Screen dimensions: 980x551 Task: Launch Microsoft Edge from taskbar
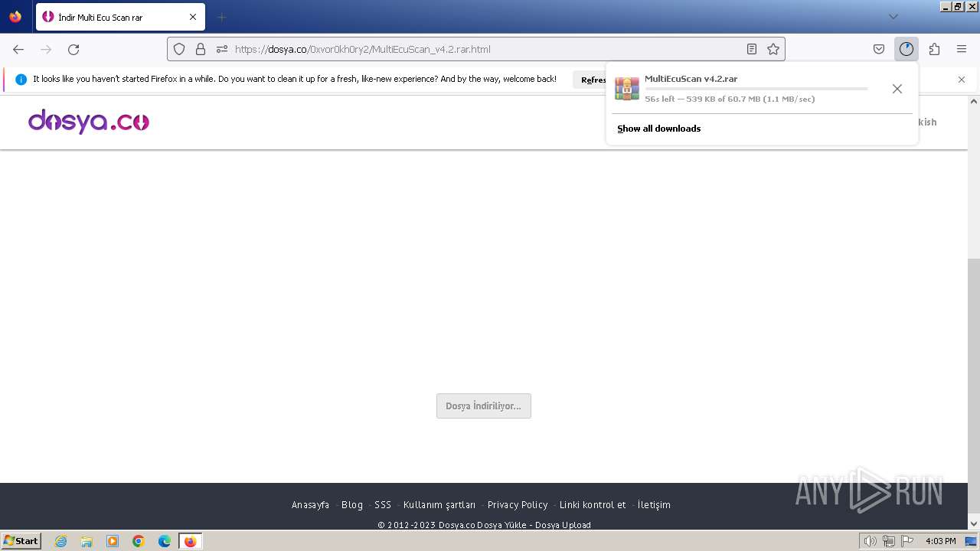[x=165, y=541]
